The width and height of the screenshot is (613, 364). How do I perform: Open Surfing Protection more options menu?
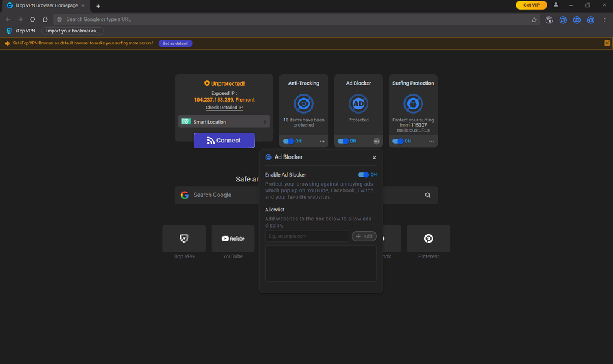(432, 141)
